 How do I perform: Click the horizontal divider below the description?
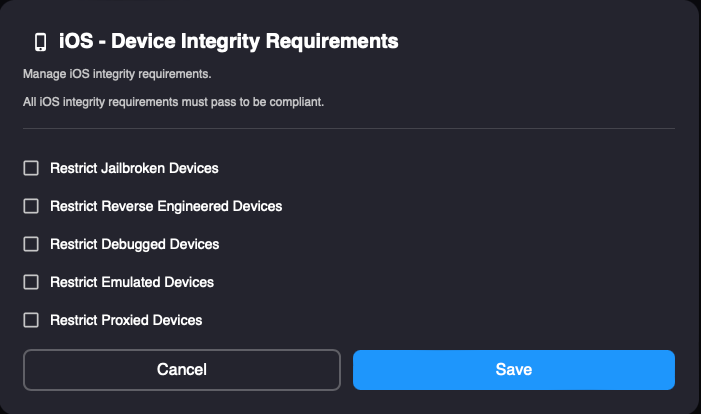[349, 128]
